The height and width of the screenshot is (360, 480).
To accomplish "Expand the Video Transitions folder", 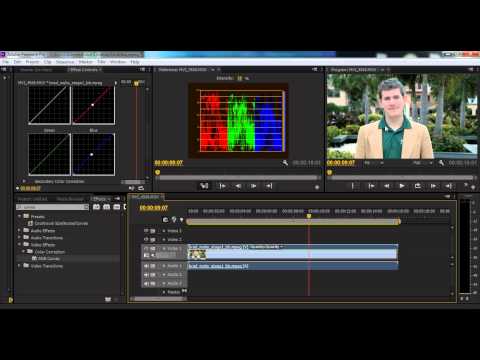I will click(x=19, y=266).
